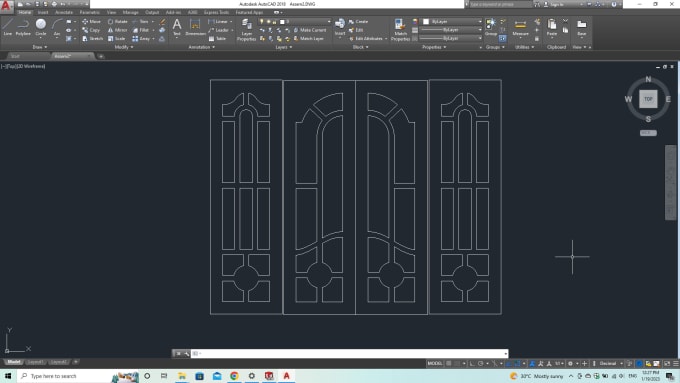Click the Group tool

coord(491,27)
